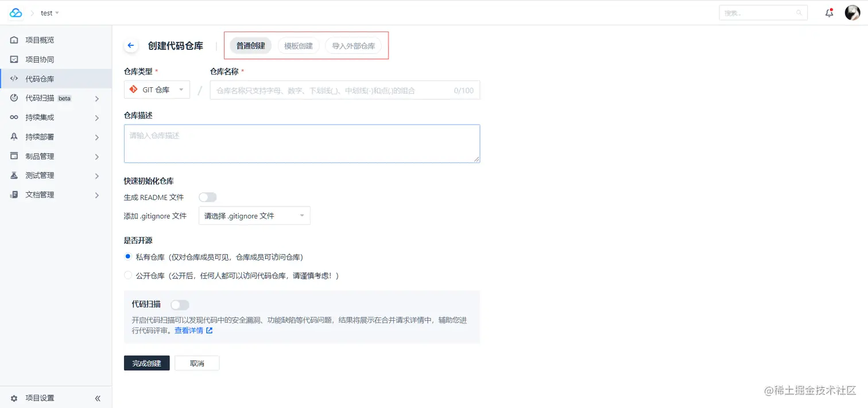868x408 pixels.
Task: Open 项目概览 in the sidebar
Action: click(x=40, y=40)
